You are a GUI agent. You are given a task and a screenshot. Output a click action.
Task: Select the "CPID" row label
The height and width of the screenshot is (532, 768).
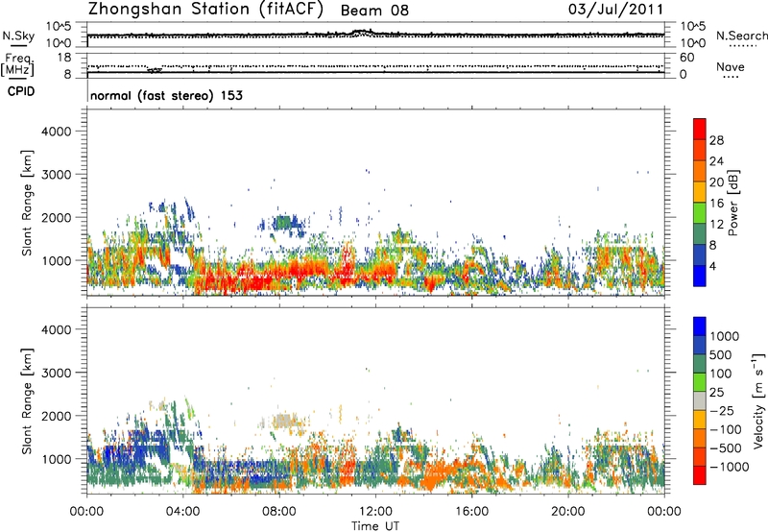pyautogui.click(x=21, y=91)
